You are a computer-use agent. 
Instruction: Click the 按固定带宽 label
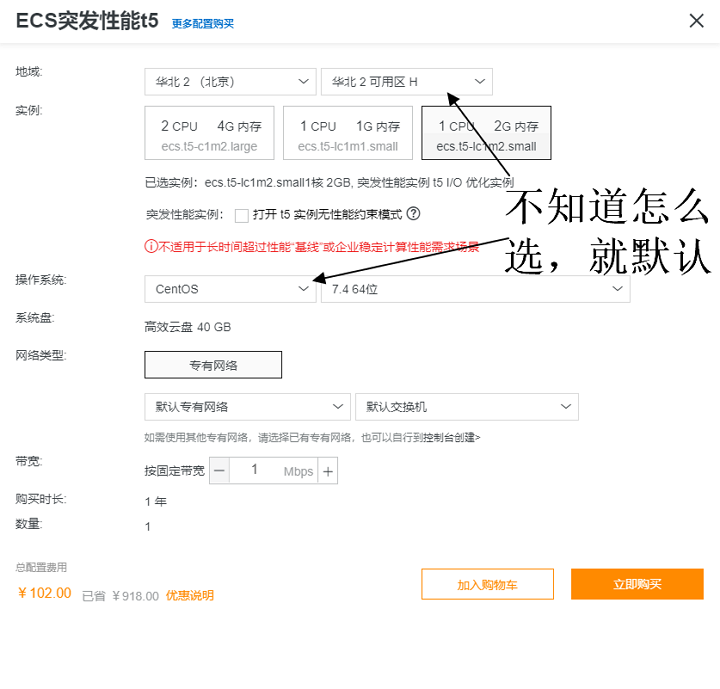click(x=174, y=471)
